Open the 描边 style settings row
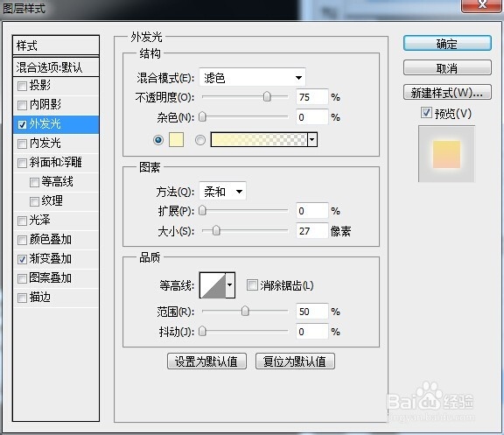 coord(56,298)
